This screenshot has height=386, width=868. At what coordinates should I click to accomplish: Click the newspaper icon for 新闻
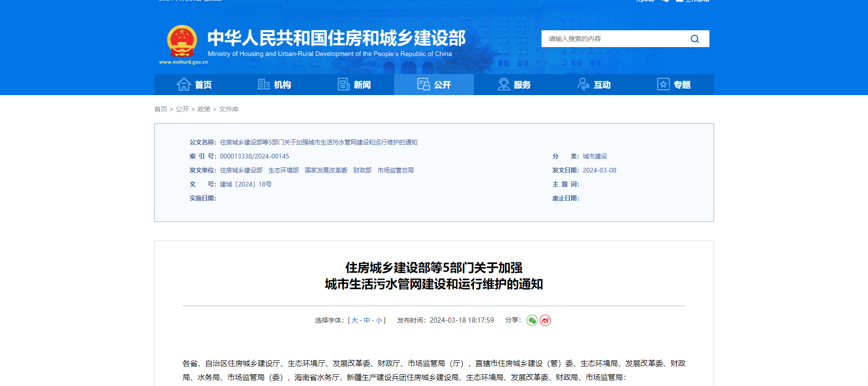pyautogui.click(x=343, y=84)
